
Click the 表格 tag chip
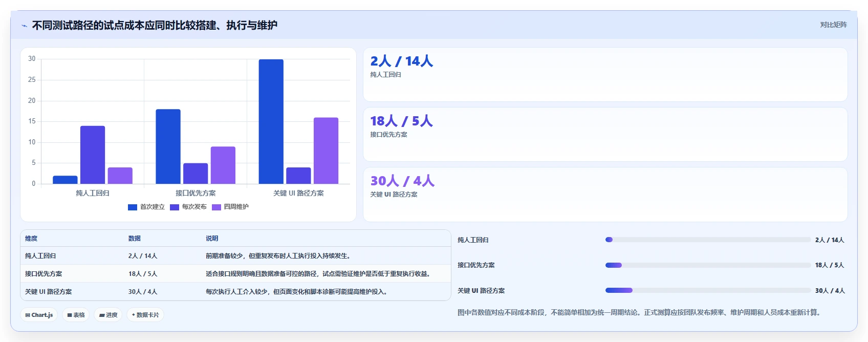(x=76, y=315)
